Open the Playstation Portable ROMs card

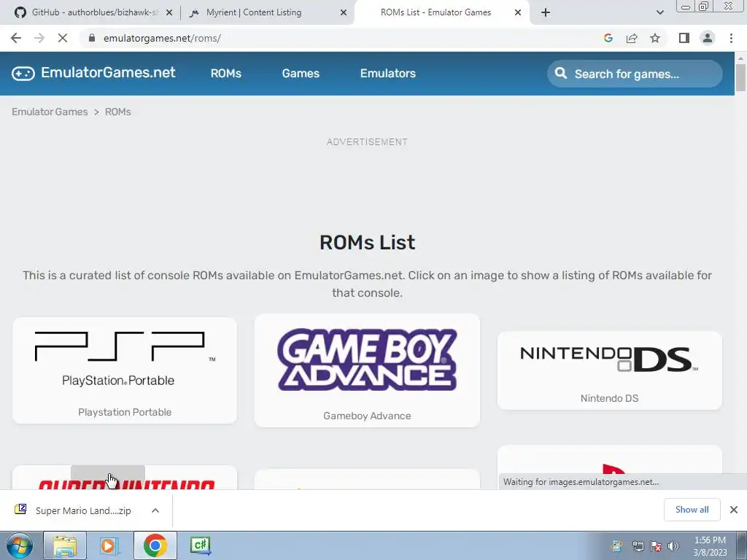pyautogui.click(x=125, y=370)
